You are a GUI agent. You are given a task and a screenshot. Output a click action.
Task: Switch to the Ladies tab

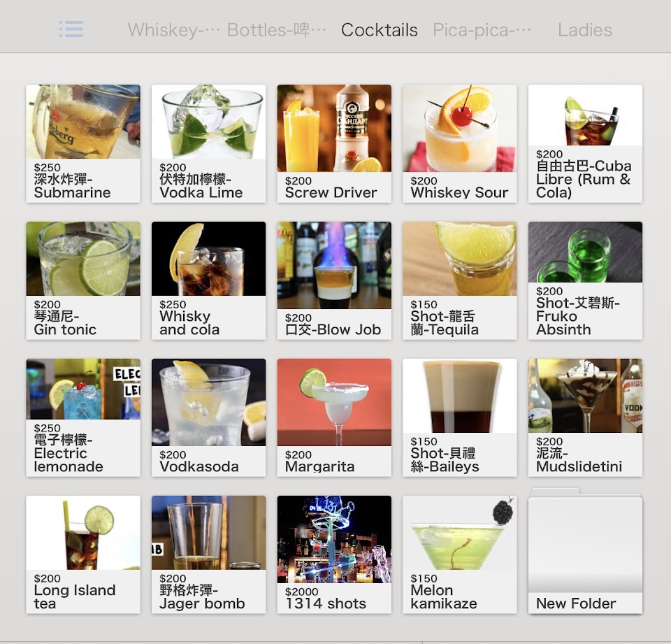[x=584, y=30]
